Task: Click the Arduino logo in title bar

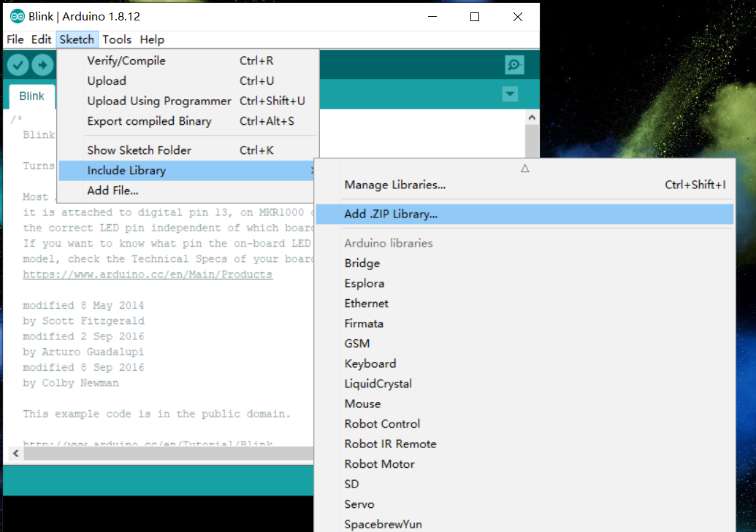Action: 18,16
